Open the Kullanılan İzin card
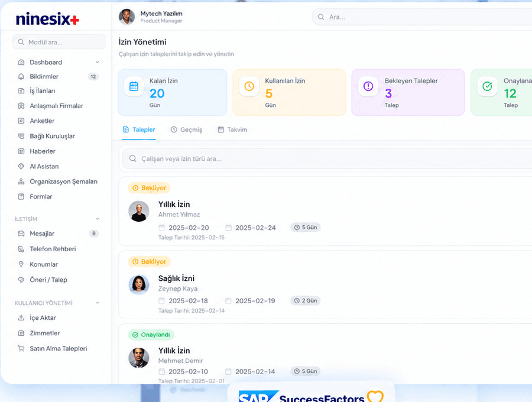This screenshot has width=532, height=402. click(289, 93)
